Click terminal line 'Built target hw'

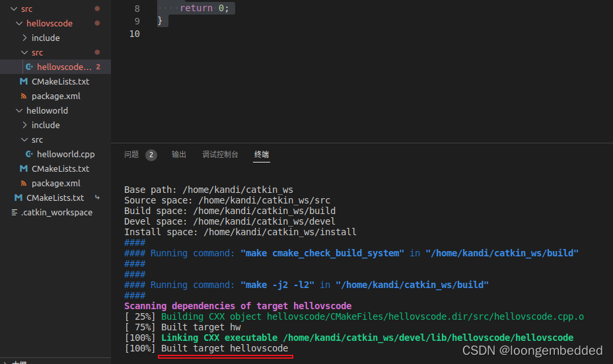pos(201,327)
